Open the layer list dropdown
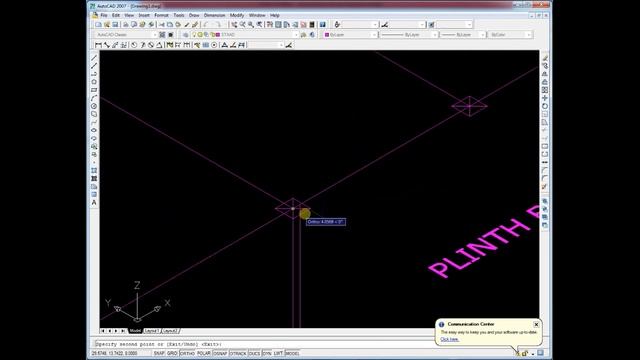 (245, 35)
